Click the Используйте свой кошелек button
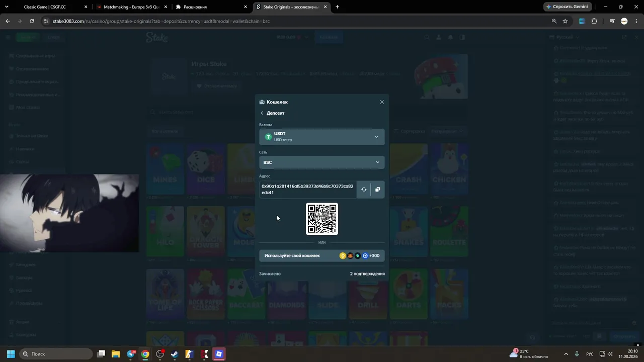Viewport: 644px width, 362px height. pyautogui.click(x=322, y=256)
